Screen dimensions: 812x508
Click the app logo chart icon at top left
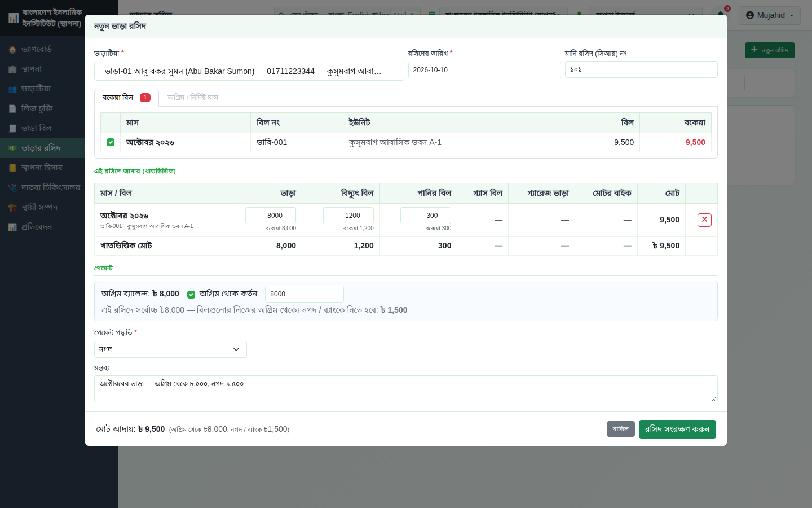[14, 18]
